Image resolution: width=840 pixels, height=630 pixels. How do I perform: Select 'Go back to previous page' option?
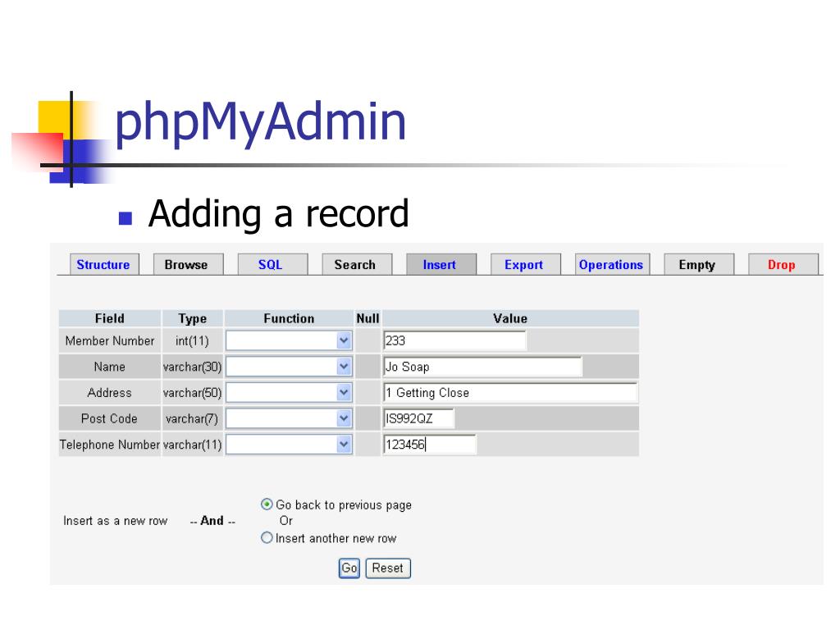(x=267, y=504)
